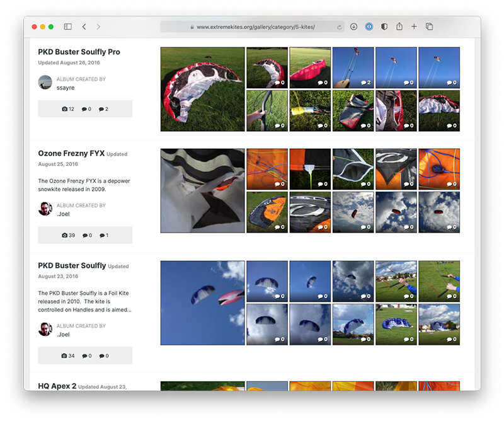Open large red kite on grass cover image

[x=202, y=89]
